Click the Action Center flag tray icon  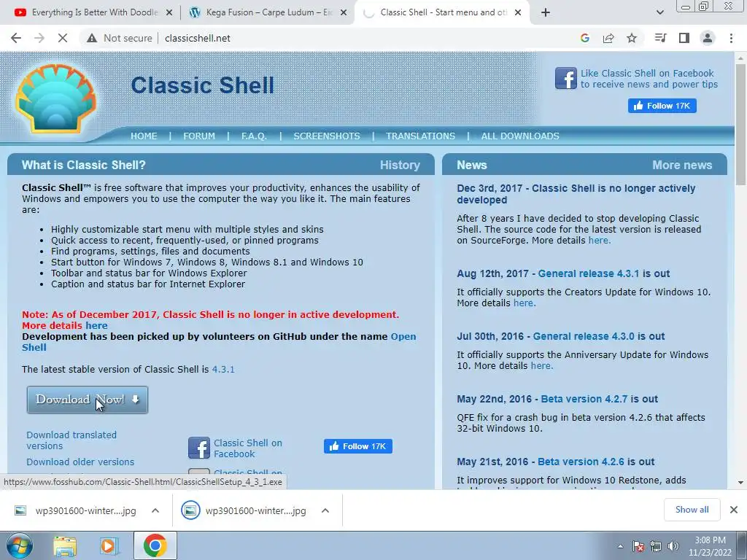638,547
